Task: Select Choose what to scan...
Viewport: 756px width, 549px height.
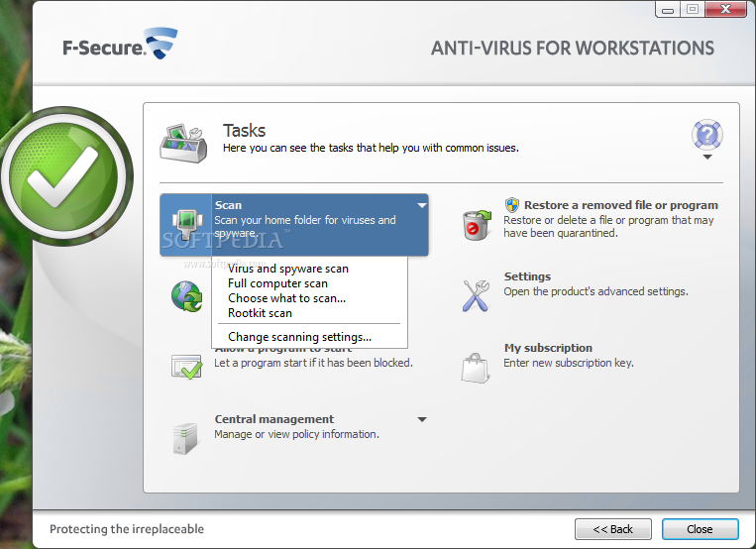Action: [x=287, y=298]
